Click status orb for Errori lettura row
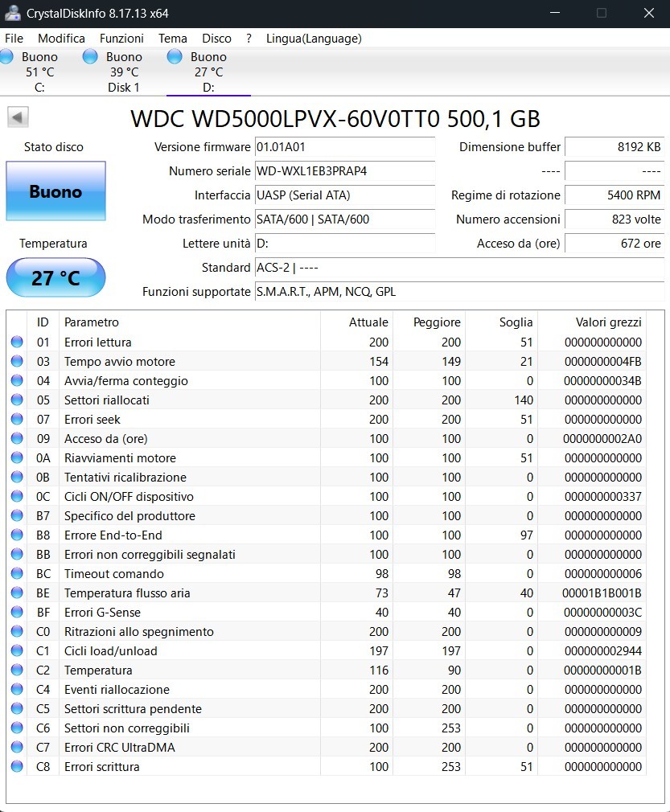The width and height of the screenshot is (670, 812). click(17, 342)
